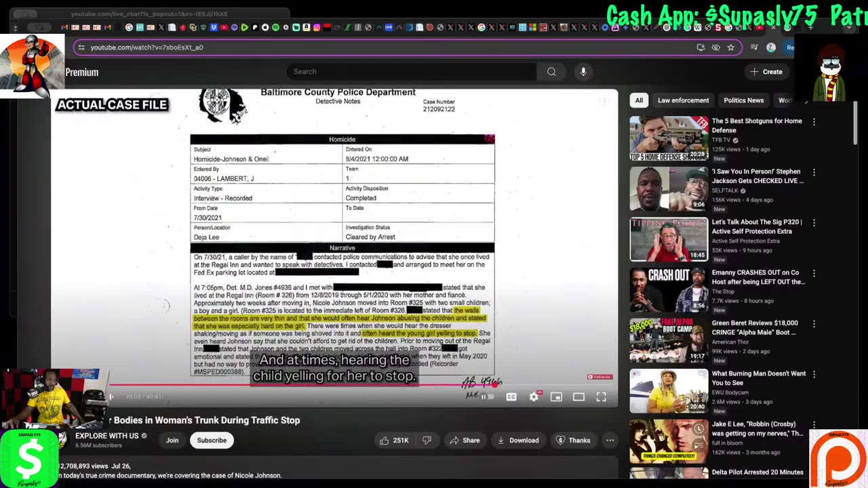Open EXPLORE WITH US channel name

(106, 436)
